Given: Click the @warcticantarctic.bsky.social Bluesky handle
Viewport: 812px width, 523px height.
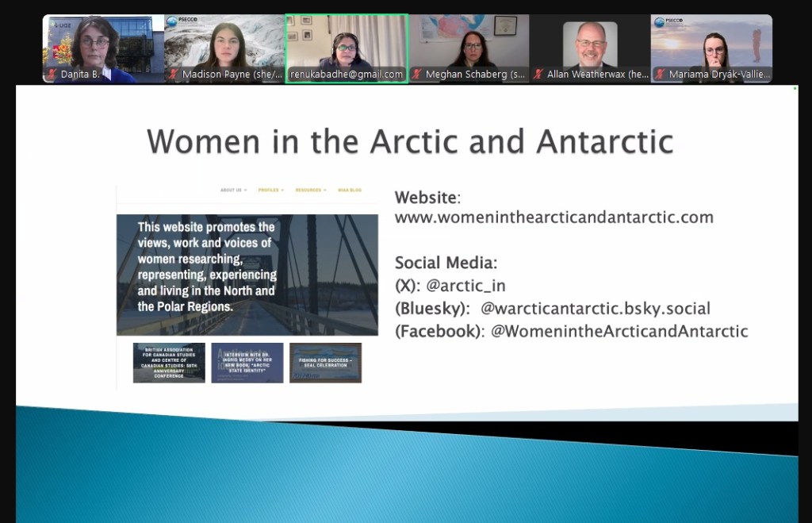Looking at the screenshot, I should point(596,309).
